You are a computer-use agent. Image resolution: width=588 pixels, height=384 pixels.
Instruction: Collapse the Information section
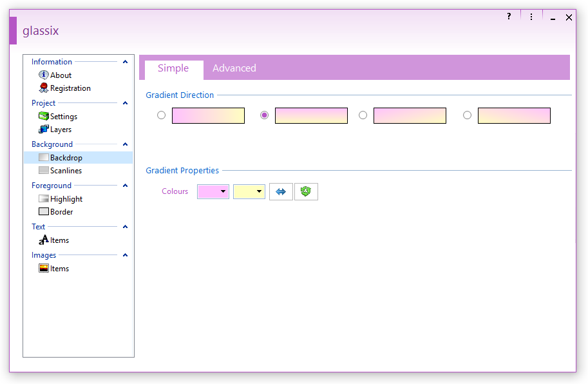[x=126, y=62]
